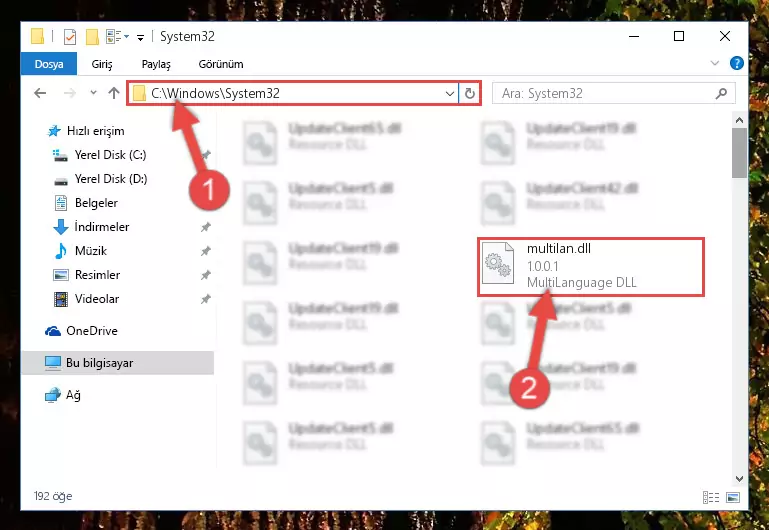Viewport: 769px width, 530px height.
Task: Click the pin icon next to Müzik
Action: pos(205,251)
